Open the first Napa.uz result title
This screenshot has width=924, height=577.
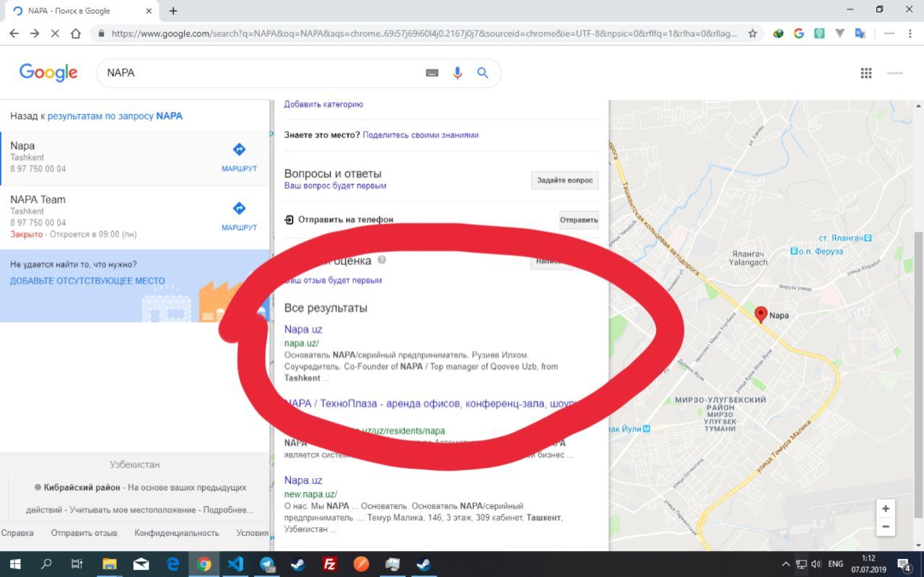point(303,329)
